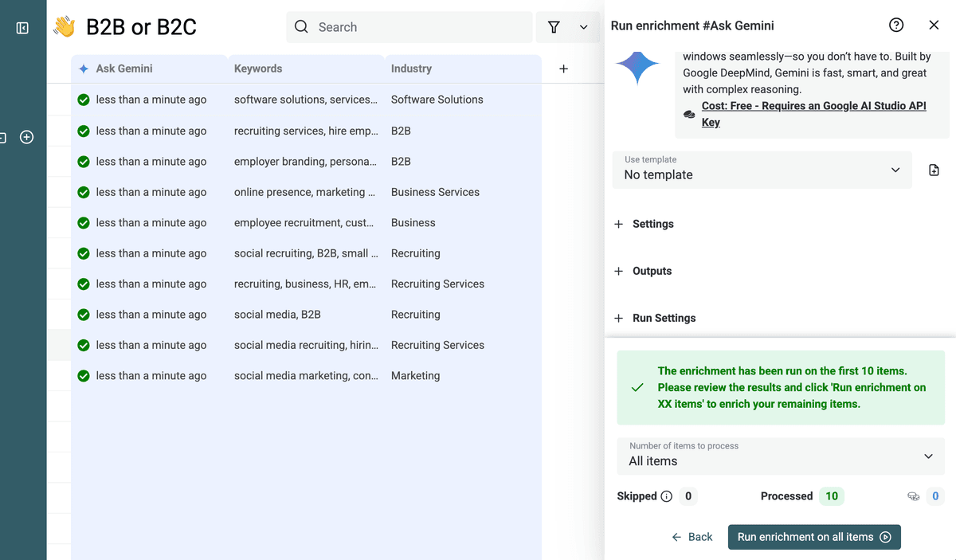Focus the Search input field

[409, 27]
